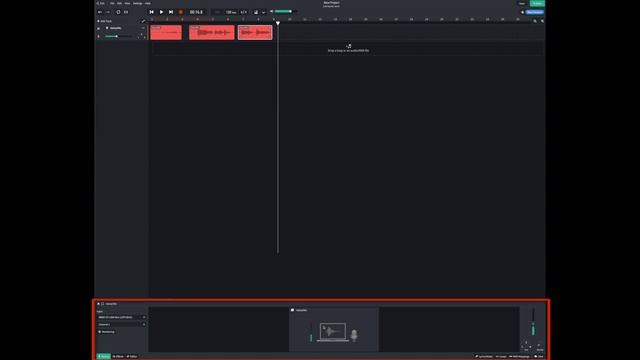The image size is (640, 360).
Task: Click the green Publish button
Action: point(537,3)
